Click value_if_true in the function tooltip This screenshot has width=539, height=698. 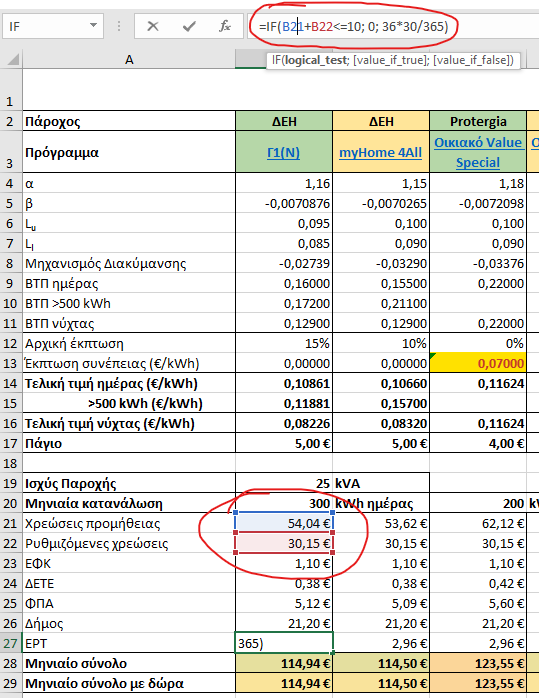point(389,60)
